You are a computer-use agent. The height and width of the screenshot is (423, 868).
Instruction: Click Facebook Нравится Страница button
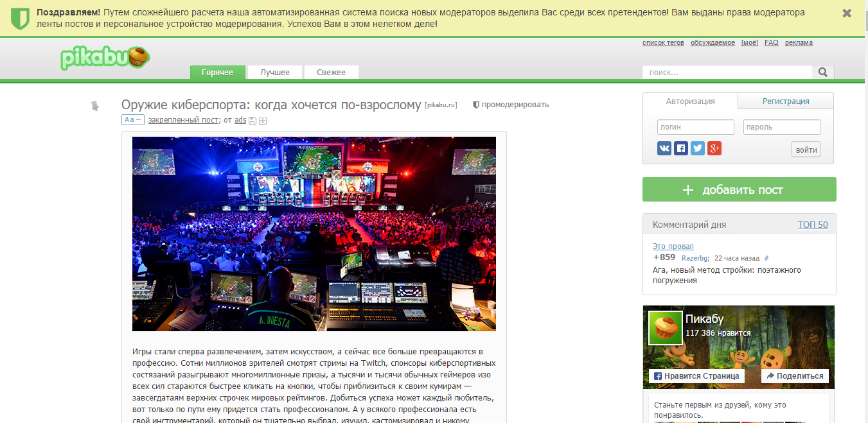(696, 376)
